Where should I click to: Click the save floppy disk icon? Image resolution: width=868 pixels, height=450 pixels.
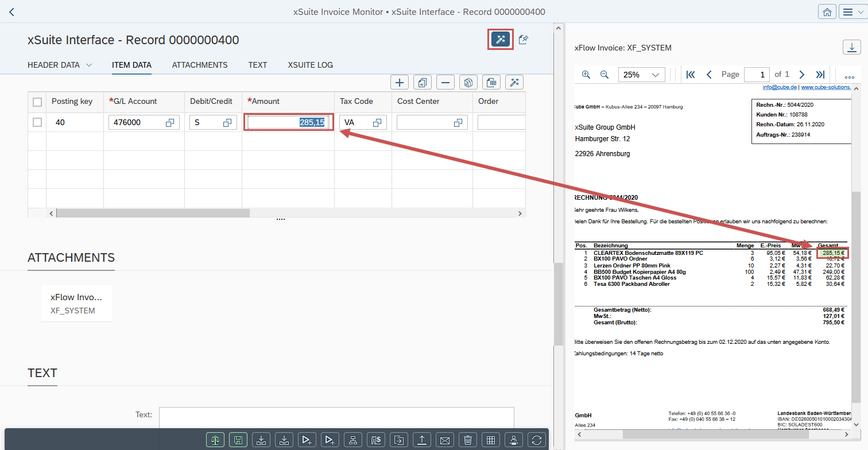click(238, 440)
